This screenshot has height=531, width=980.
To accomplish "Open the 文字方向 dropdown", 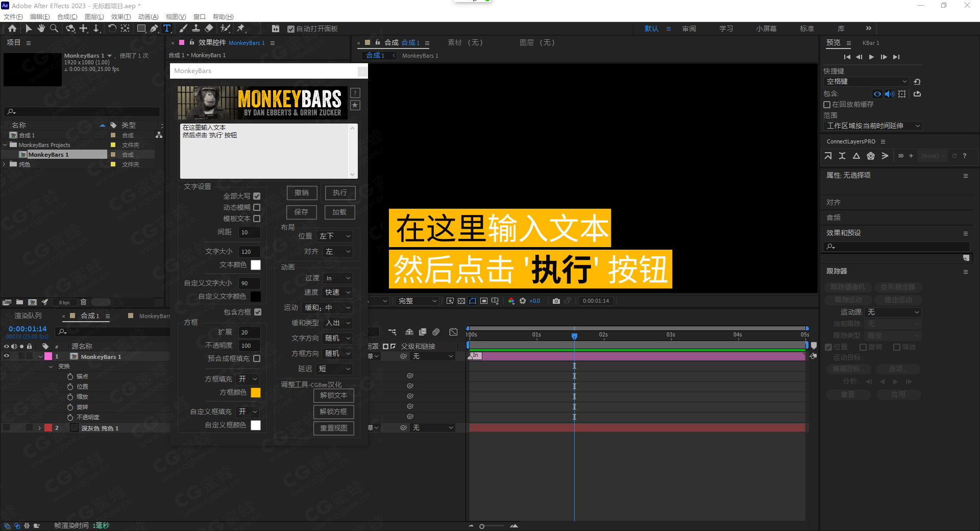I will [x=338, y=339].
